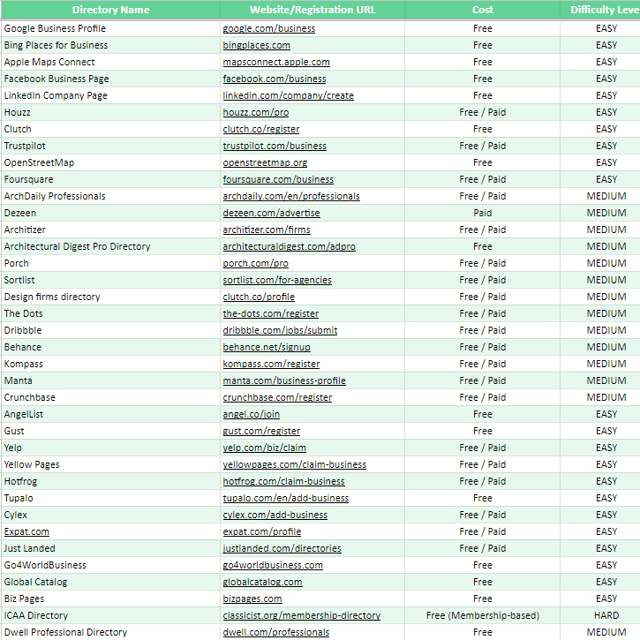Click the tupalo.com/en/add-business link
This screenshot has height=640, width=640.
click(286, 498)
